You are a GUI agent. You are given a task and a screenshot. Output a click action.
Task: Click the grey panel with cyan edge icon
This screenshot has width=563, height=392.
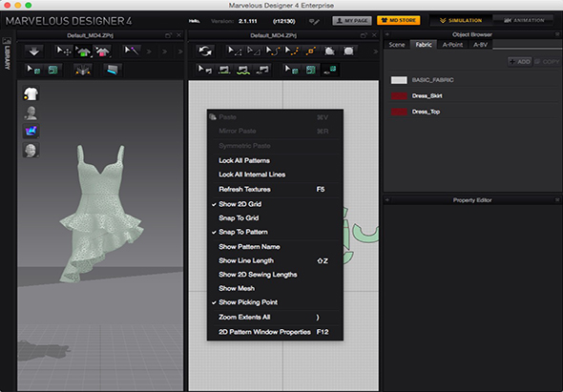coord(113,70)
